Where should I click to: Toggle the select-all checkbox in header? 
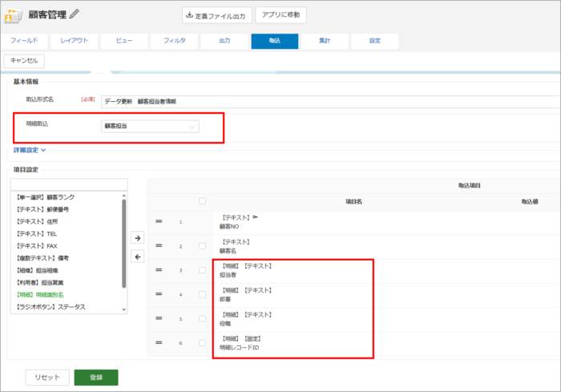pyautogui.click(x=202, y=201)
